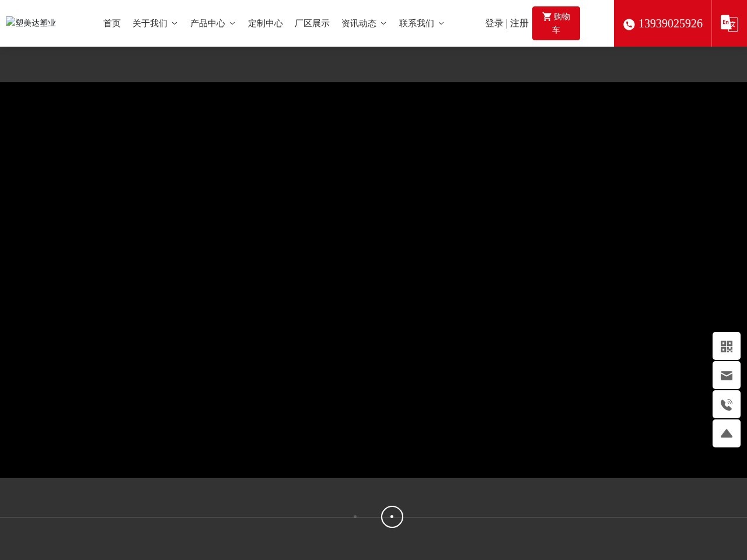Image resolution: width=747 pixels, height=560 pixels.
Task: Open the email side widget icon
Action: 727,375
